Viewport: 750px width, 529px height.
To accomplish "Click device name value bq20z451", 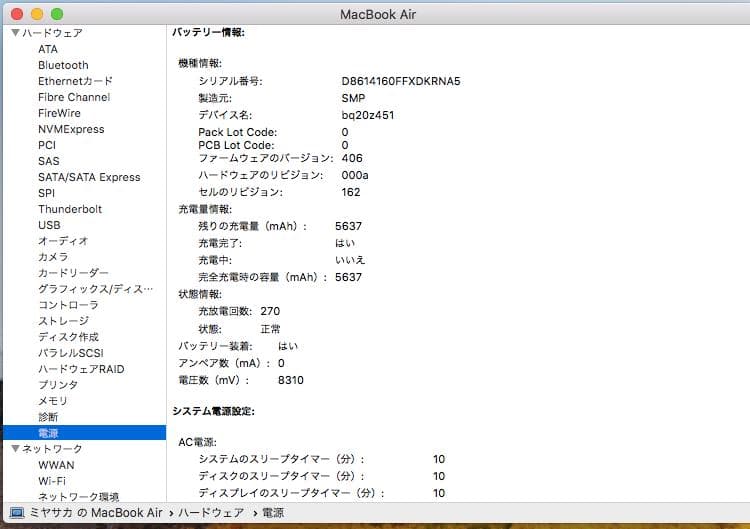I will click(x=368, y=115).
